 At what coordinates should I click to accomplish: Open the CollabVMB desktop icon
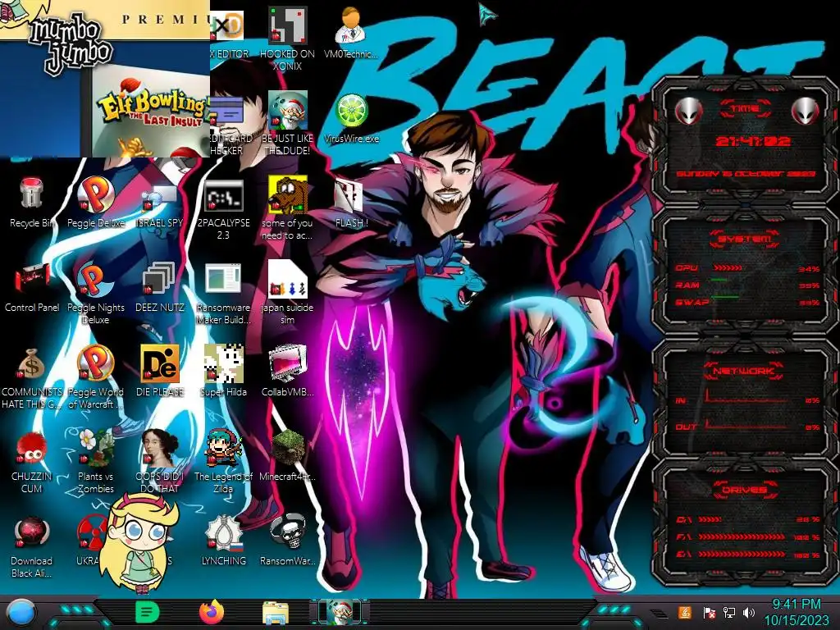(287, 372)
